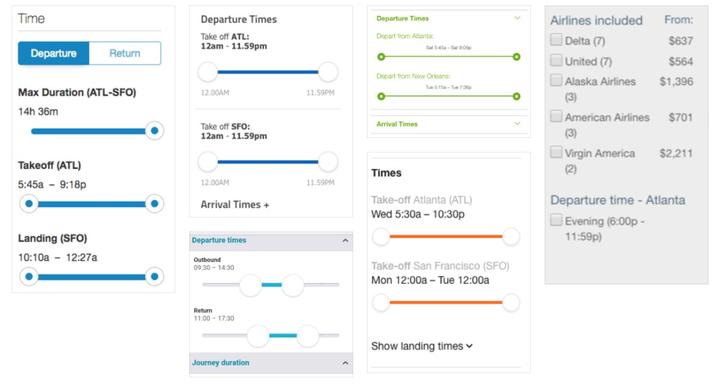
Task: Click the Max Duration slider handle
Action: 155,130
